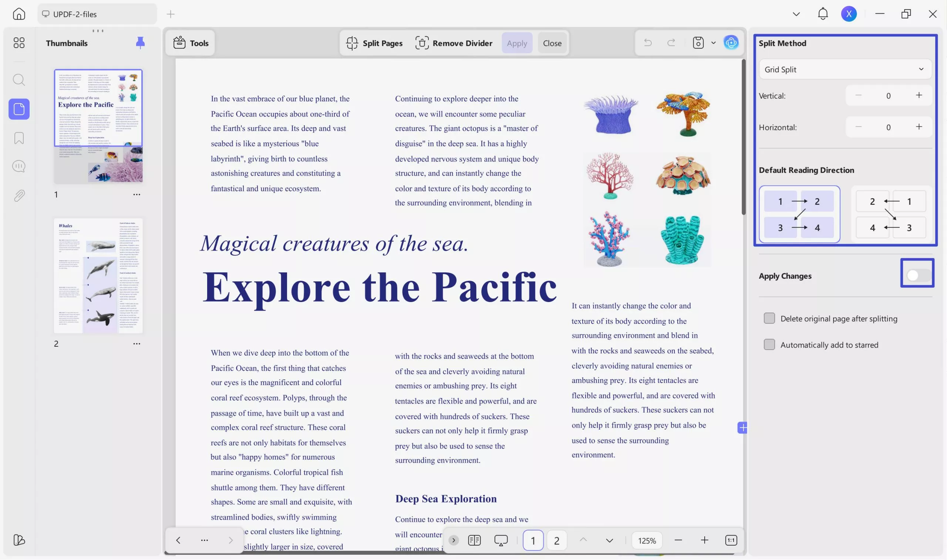
Task: Click the Close button in toolbar
Action: tap(552, 43)
